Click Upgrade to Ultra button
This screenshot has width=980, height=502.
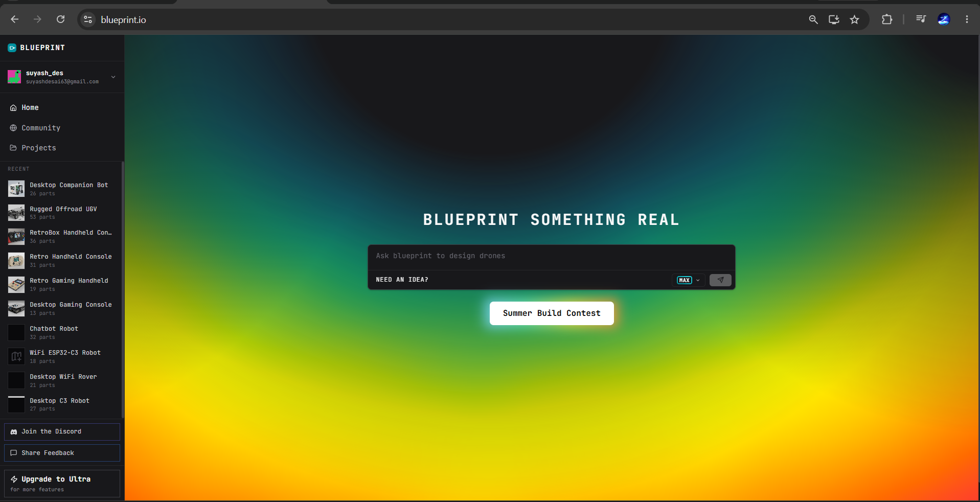[62, 484]
